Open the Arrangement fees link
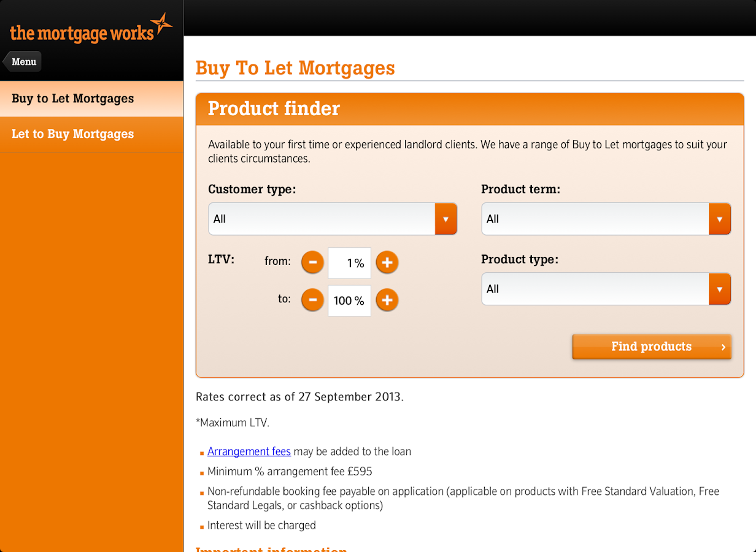 point(249,451)
